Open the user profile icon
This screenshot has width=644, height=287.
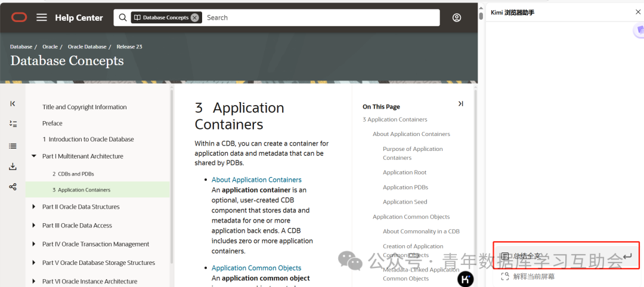[457, 18]
